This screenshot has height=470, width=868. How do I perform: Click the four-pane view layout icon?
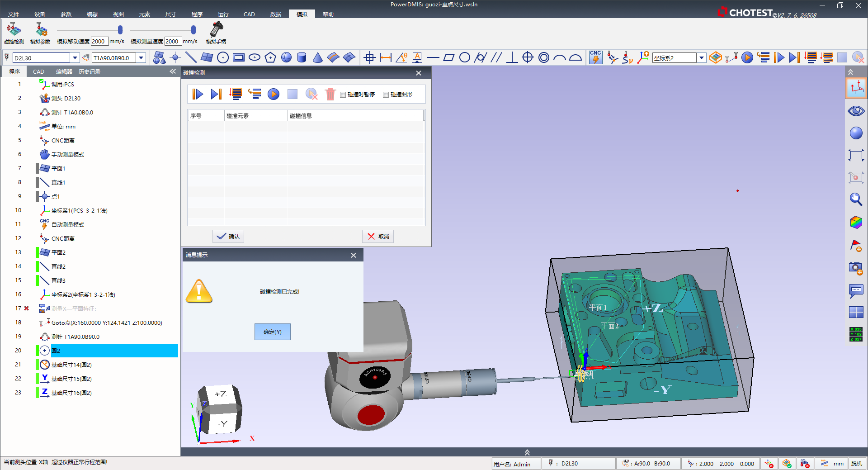[856, 312]
